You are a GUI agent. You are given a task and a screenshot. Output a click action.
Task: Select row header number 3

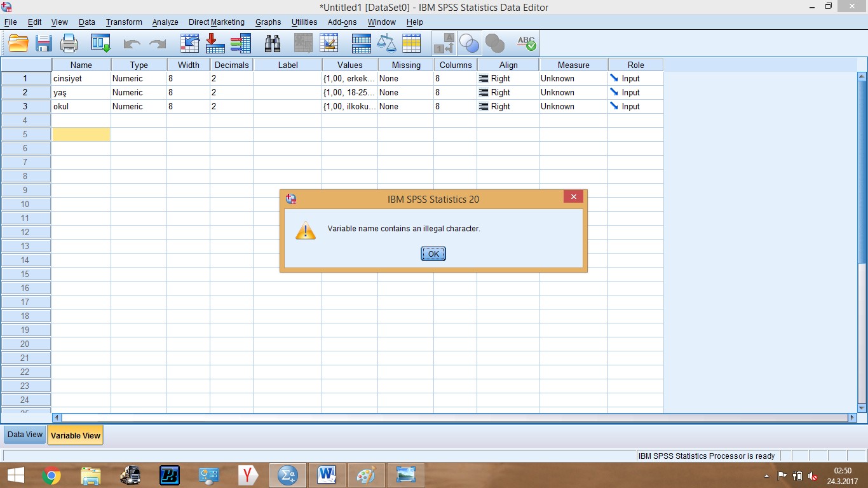point(25,107)
